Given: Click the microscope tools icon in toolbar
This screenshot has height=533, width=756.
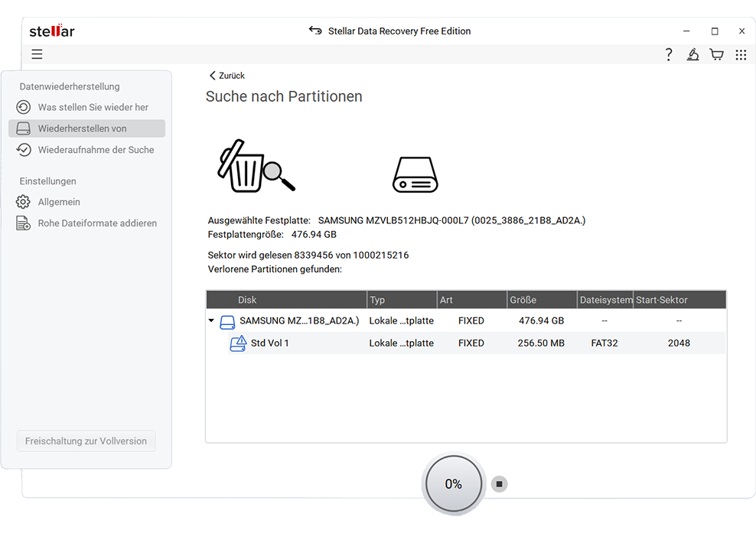Looking at the screenshot, I should pyautogui.click(x=692, y=54).
